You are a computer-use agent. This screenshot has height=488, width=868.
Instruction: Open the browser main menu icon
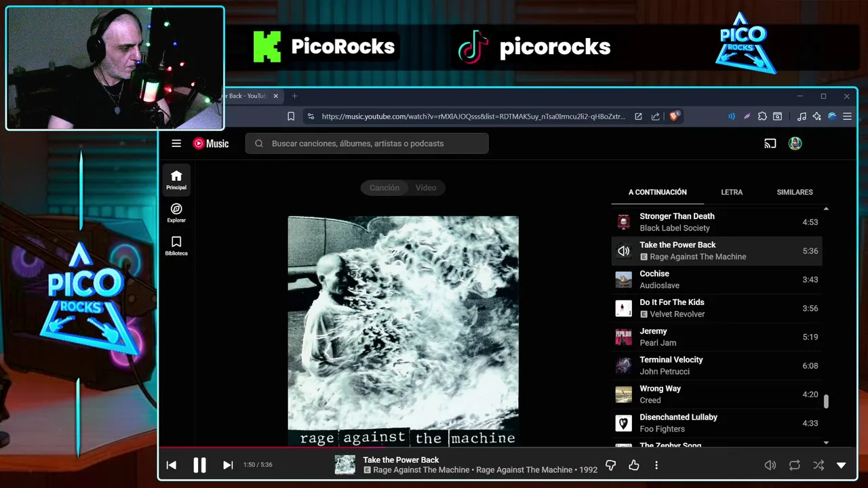click(x=847, y=117)
